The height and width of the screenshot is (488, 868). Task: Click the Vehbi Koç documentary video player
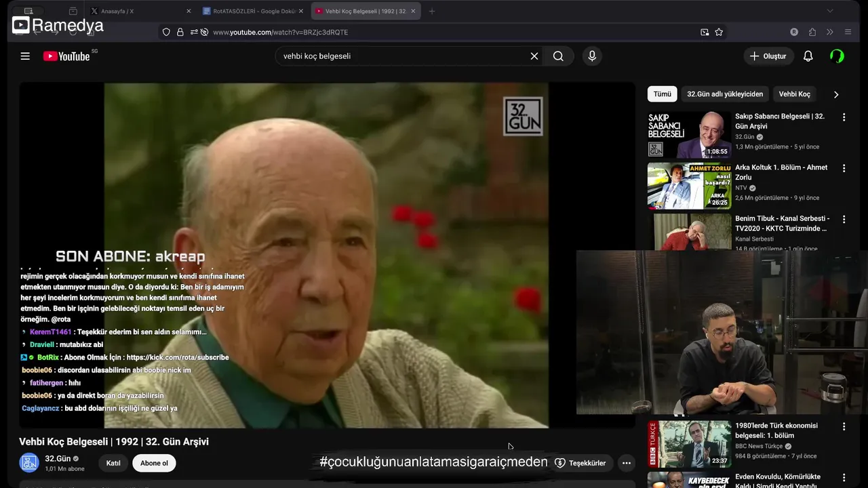[x=326, y=255]
